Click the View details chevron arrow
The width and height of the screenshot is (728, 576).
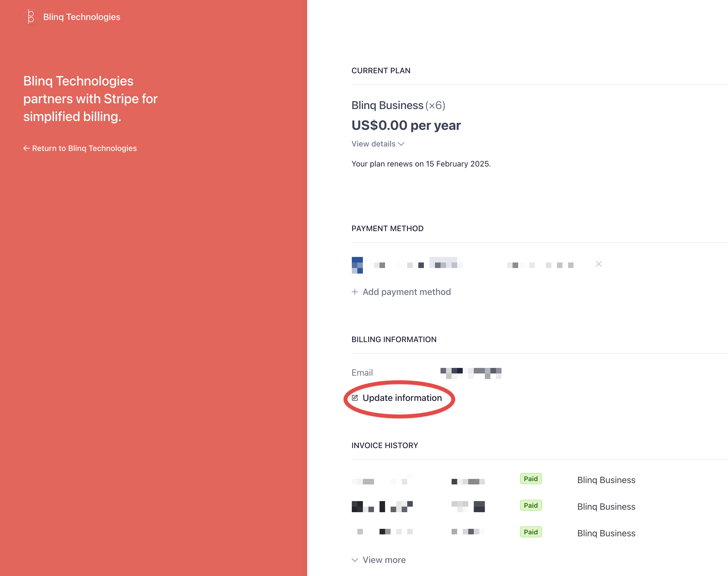[401, 144]
